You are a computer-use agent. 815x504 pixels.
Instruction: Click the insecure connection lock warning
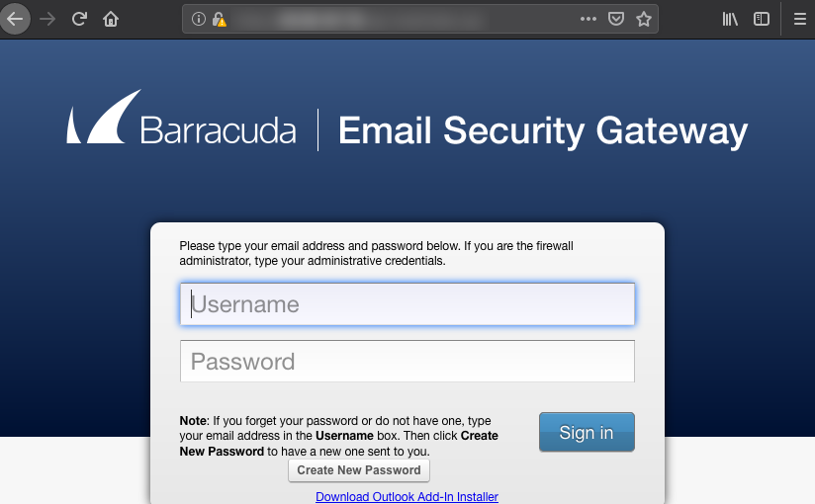219,19
